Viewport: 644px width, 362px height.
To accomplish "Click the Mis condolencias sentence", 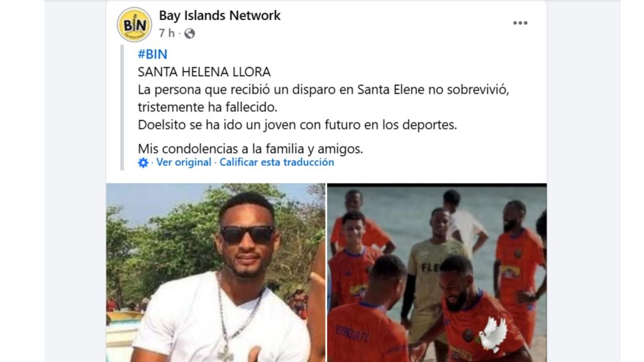I will [250, 148].
